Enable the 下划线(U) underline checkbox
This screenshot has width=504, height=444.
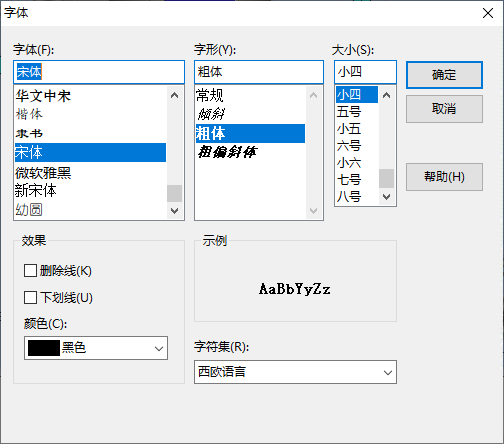point(30,297)
